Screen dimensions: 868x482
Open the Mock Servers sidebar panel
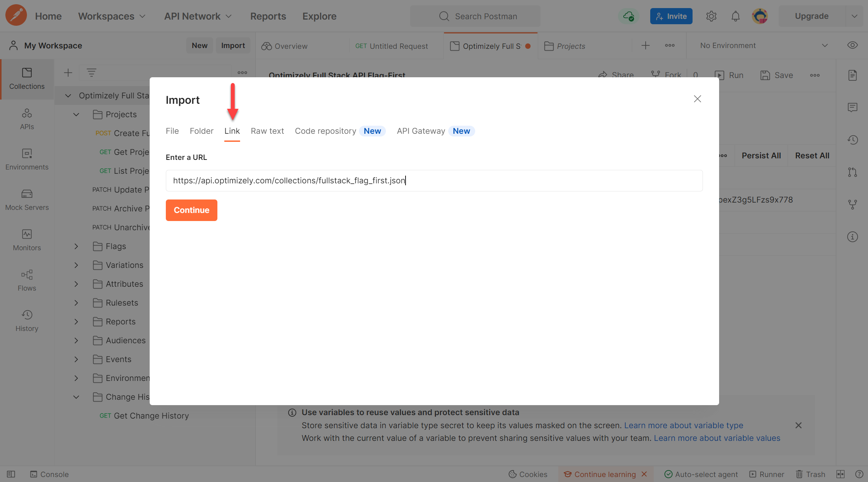click(27, 200)
